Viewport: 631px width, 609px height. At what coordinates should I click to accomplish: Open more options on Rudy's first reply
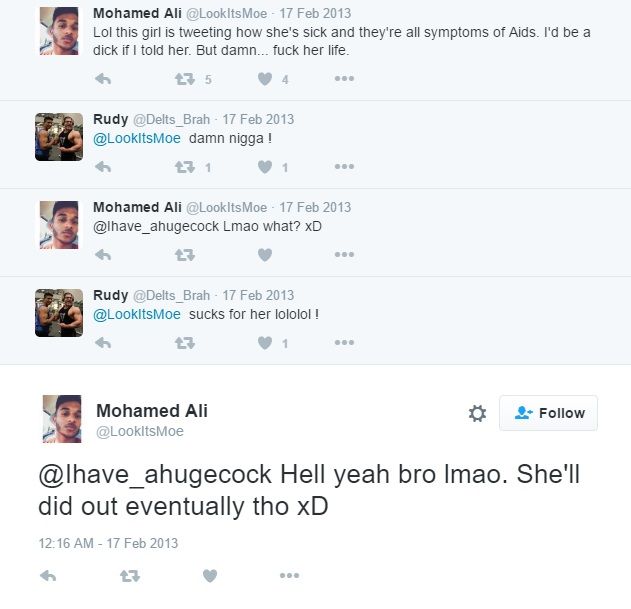click(344, 166)
